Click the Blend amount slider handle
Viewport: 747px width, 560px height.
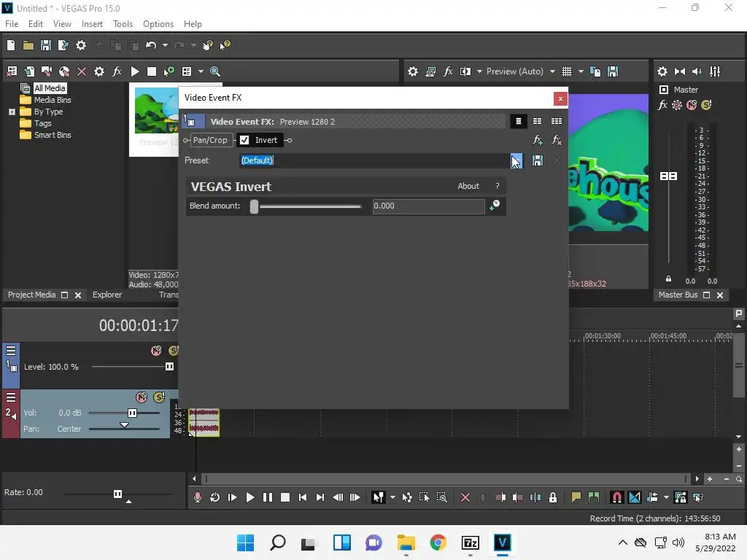coord(255,206)
